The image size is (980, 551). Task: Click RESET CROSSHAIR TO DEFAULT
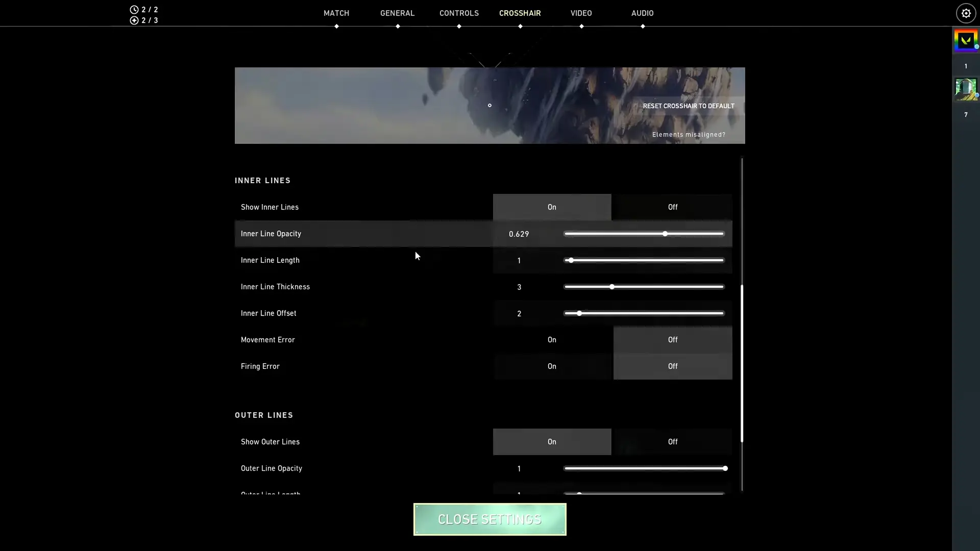pyautogui.click(x=689, y=106)
